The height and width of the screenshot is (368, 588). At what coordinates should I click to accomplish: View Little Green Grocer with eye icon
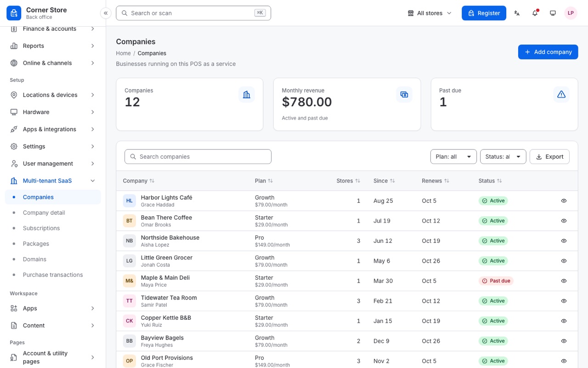[564, 261]
